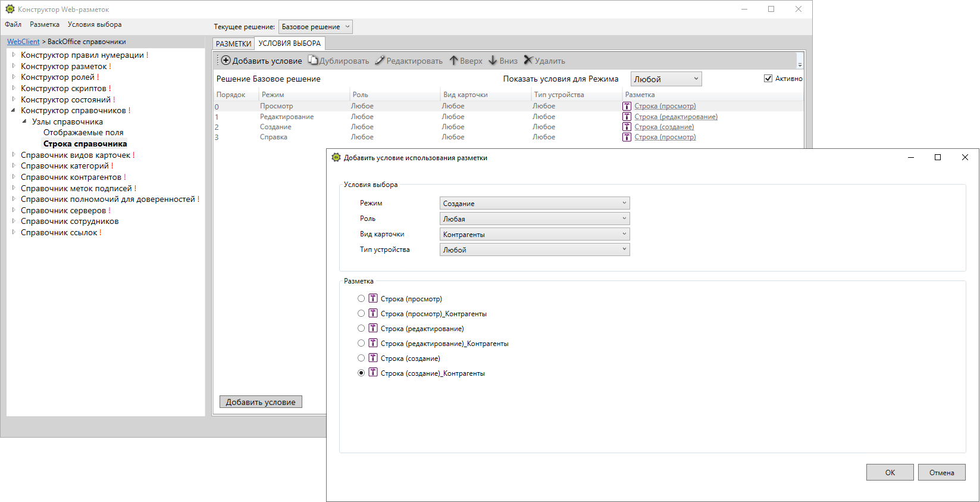This screenshot has height=502, width=980.
Task: Close the Добавить условие dialog window
Action: (x=965, y=157)
